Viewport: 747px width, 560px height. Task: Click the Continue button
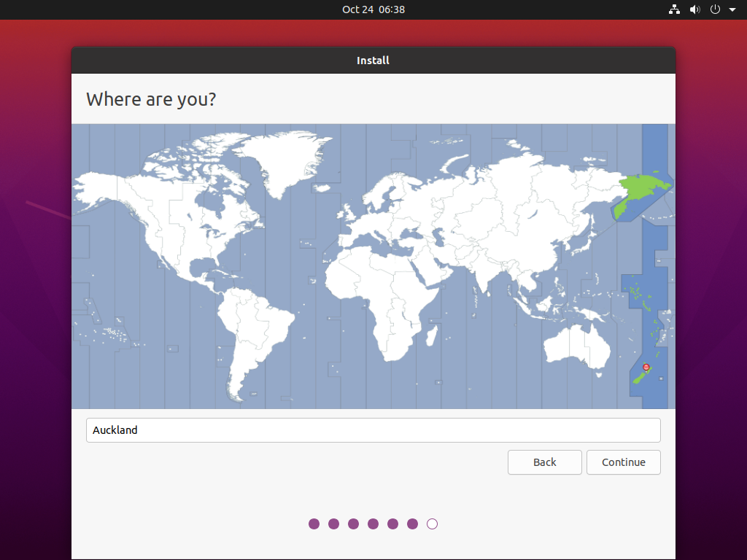(x=623, y=462)
